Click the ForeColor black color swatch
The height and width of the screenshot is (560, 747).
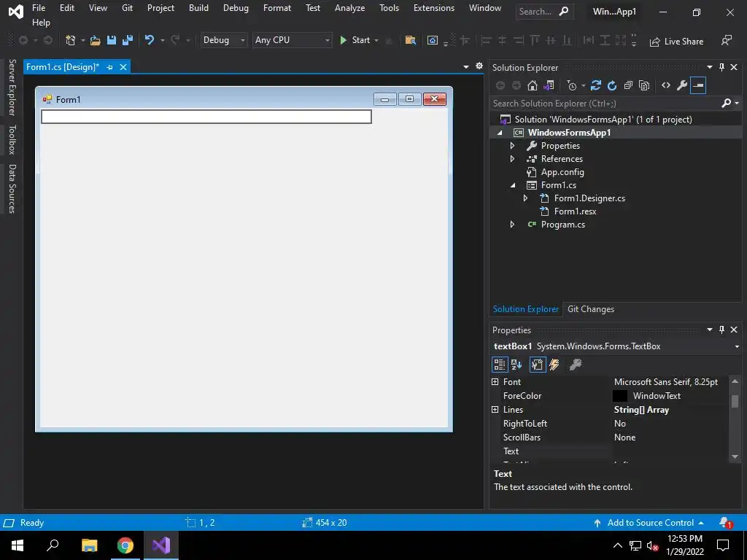619,396
